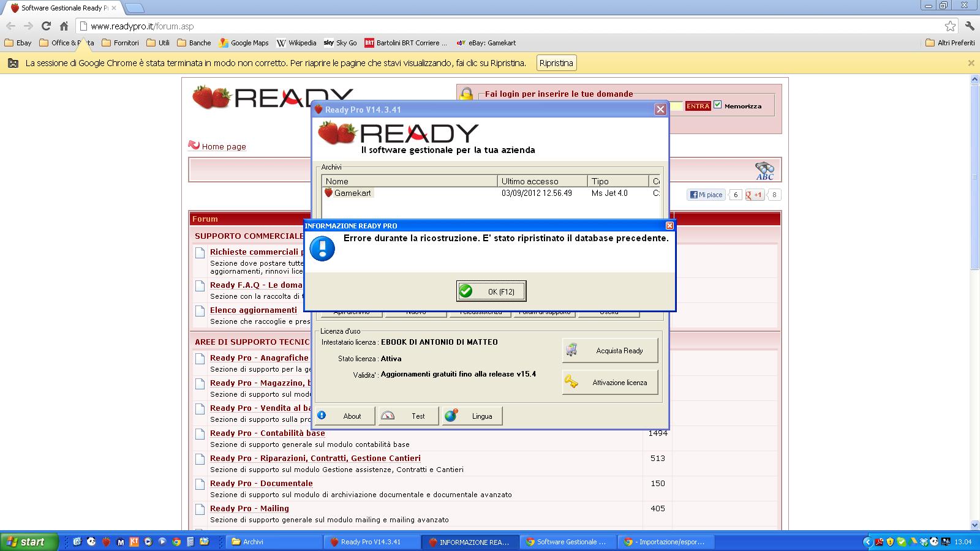This screenshot has width=980, height=551.
Task: Toggle the Memorizza checkbox
Action: [x=718, y=105]
